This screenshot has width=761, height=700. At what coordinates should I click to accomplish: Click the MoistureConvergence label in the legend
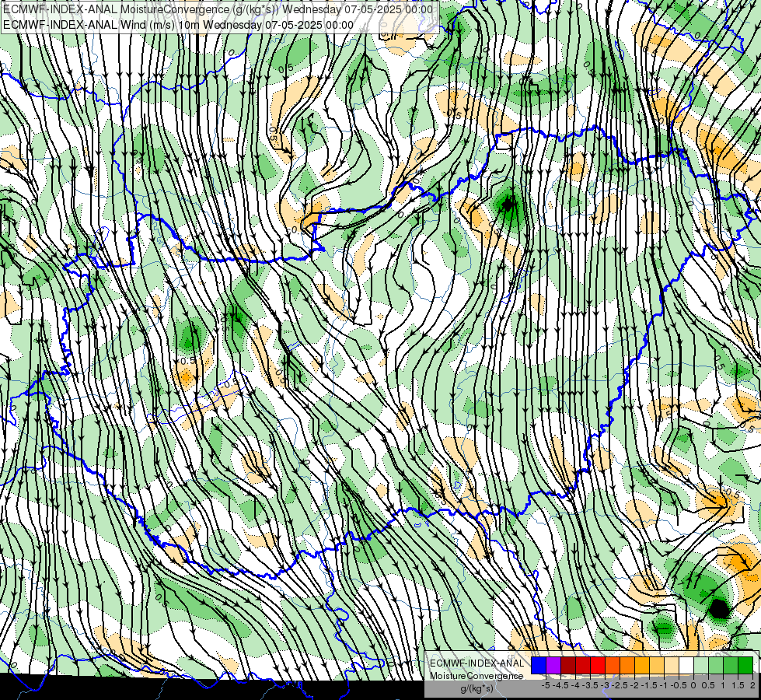(476, 676)
